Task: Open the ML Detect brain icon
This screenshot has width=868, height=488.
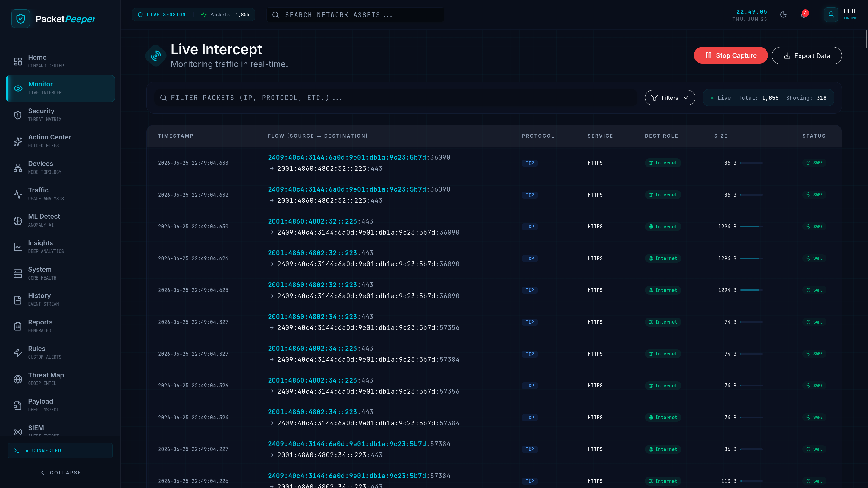Action: coord(18,221)
